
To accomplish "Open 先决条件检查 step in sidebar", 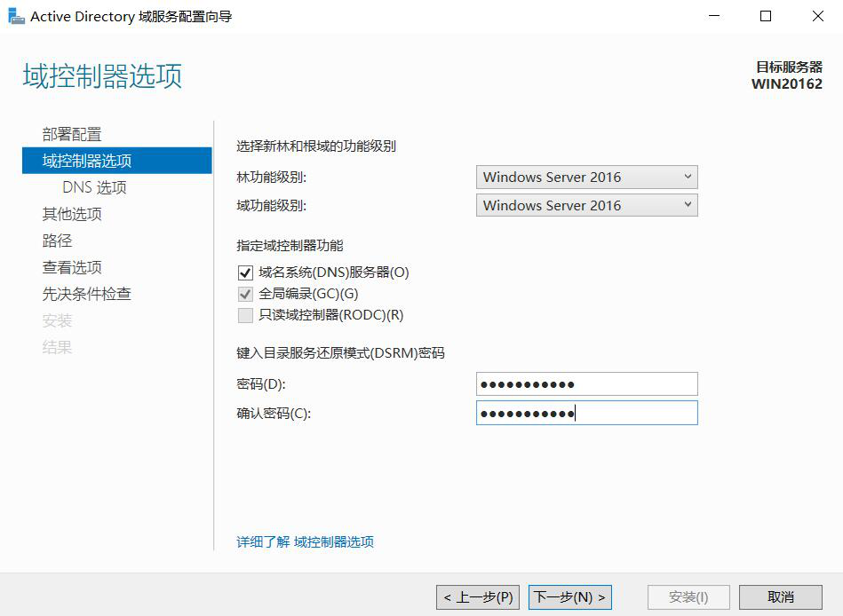I will tap(86, 294).
